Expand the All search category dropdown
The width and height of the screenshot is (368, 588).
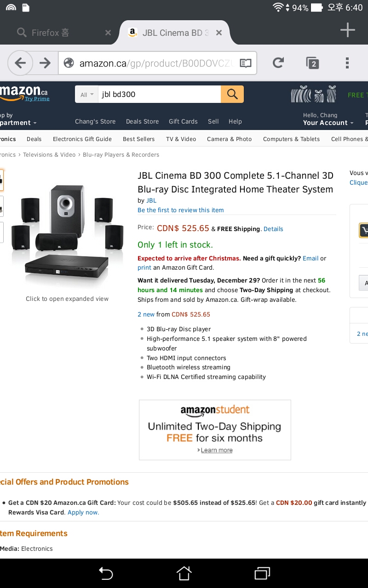click(86, 95)
